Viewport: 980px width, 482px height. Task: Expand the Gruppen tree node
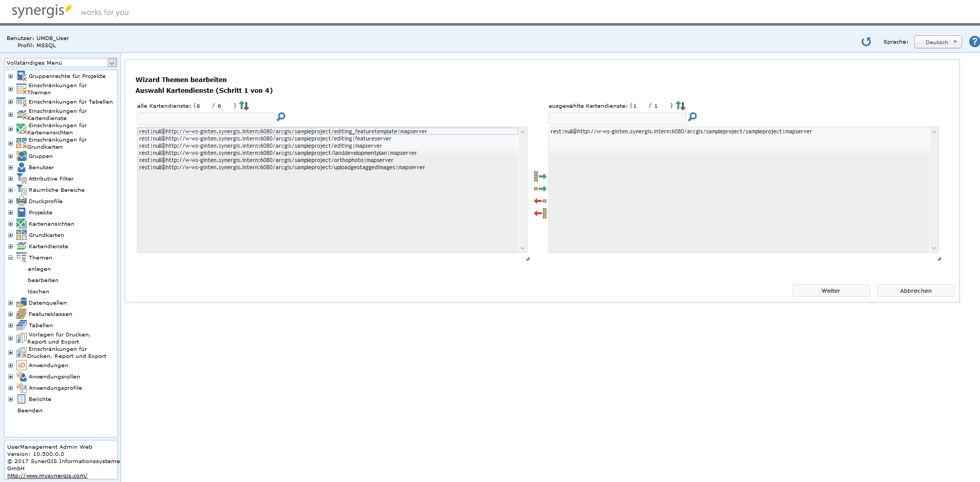click(x=10, y=156)
